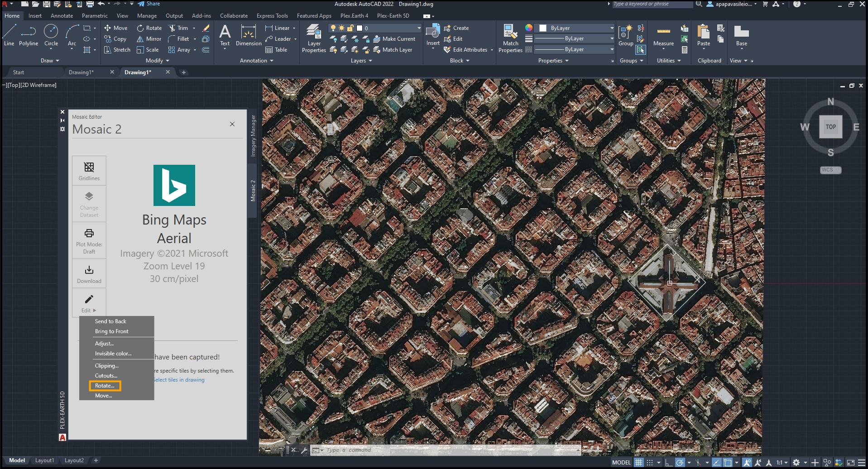The image size is (868, 469).
Task: Choose the Stretch tool
Action: pyautogui.click(x=117, y=50)
